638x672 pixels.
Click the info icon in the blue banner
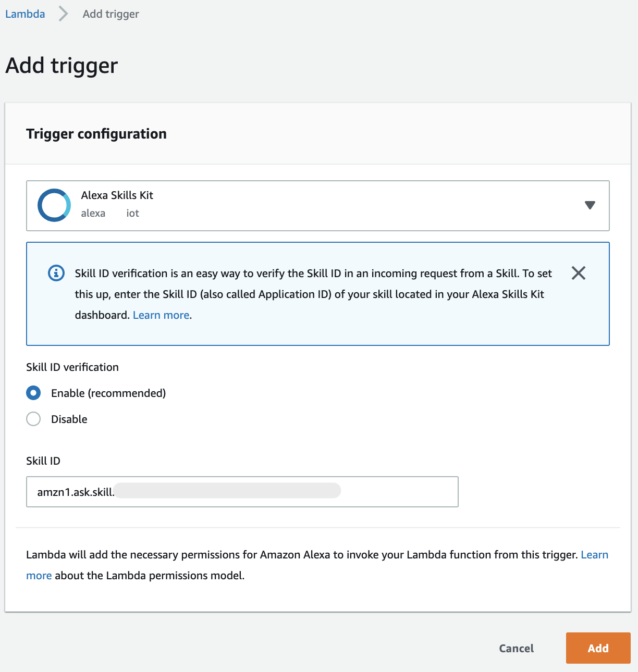(56, 273)
